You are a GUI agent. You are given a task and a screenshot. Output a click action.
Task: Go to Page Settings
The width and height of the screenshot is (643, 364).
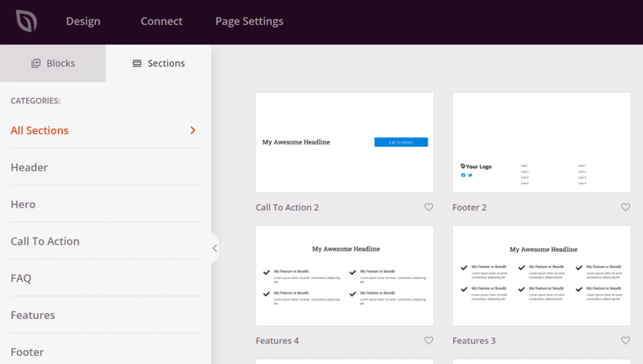pos(249,21)
